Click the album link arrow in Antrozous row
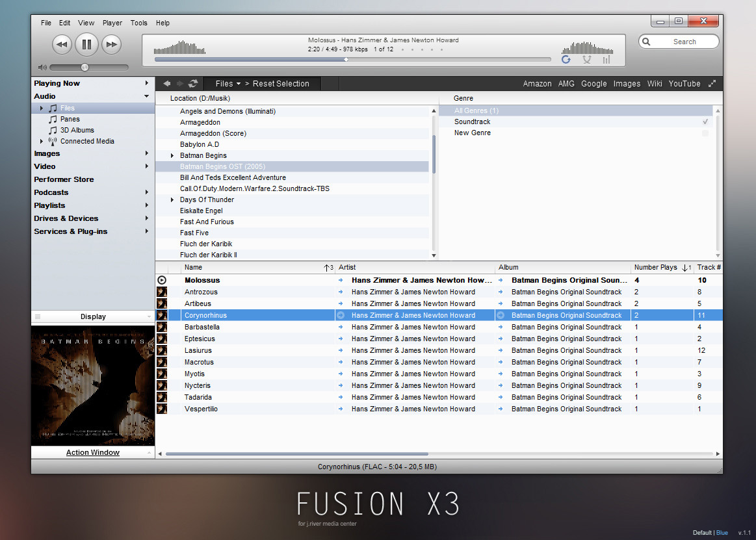 [501, 292]
